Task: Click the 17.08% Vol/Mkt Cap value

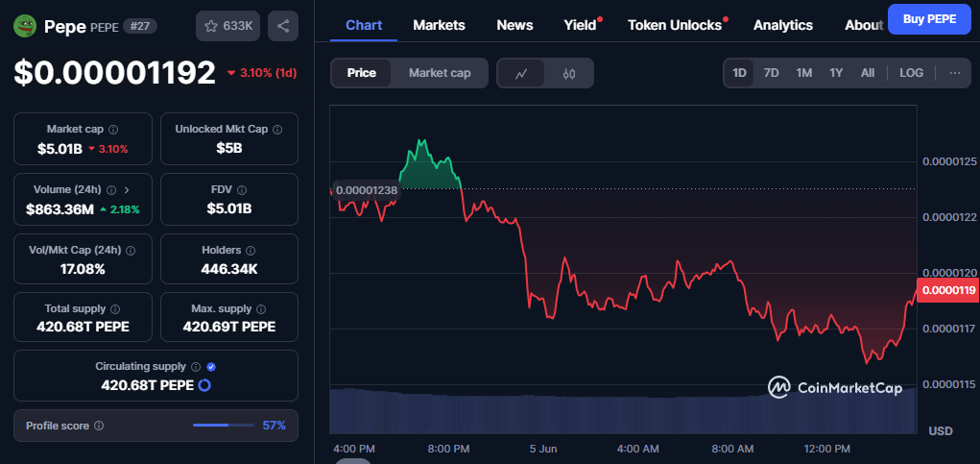Action: [x=83, y=270]
